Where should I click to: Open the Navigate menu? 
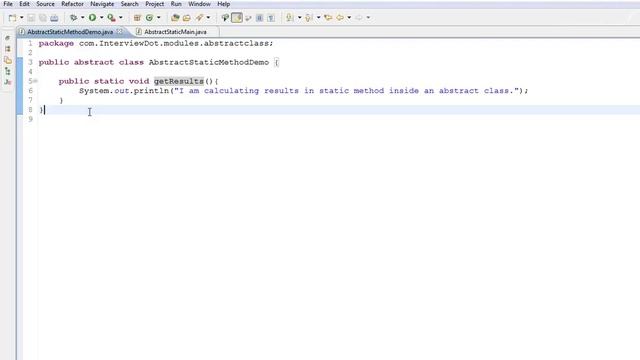pos(102,4)
